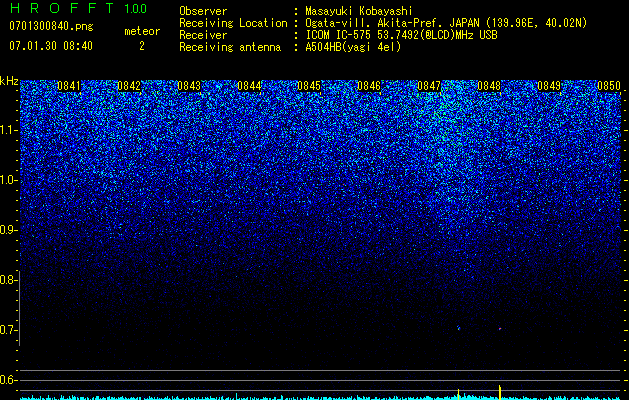Click the 1.0 kHz axis label
The image size is (629, 400).
pyautogui.click(x=8, y=180)
